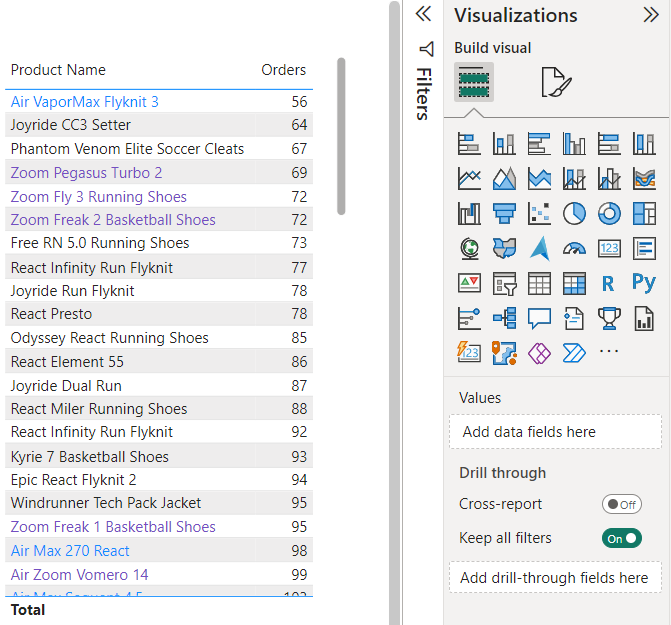This screenshot has width=671, height=625.
Task: Select the matrix visual
Action: pyautogui.click(x=574, y=284)
